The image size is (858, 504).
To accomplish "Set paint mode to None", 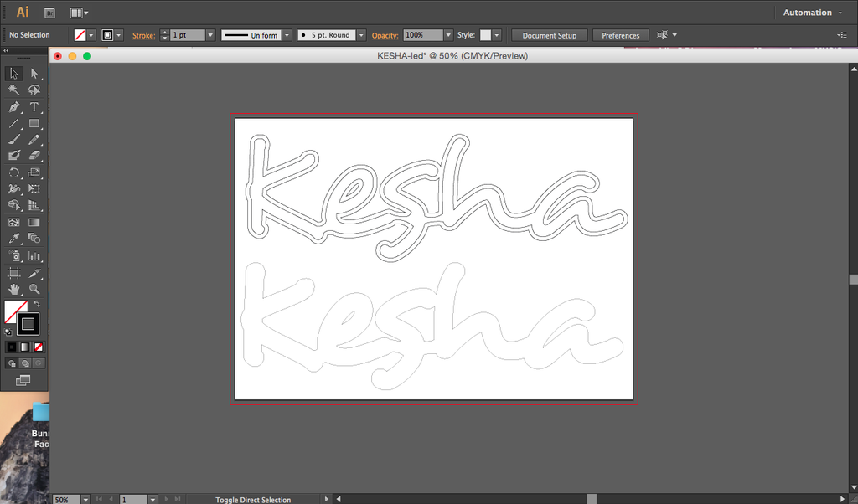I will 39,347.
